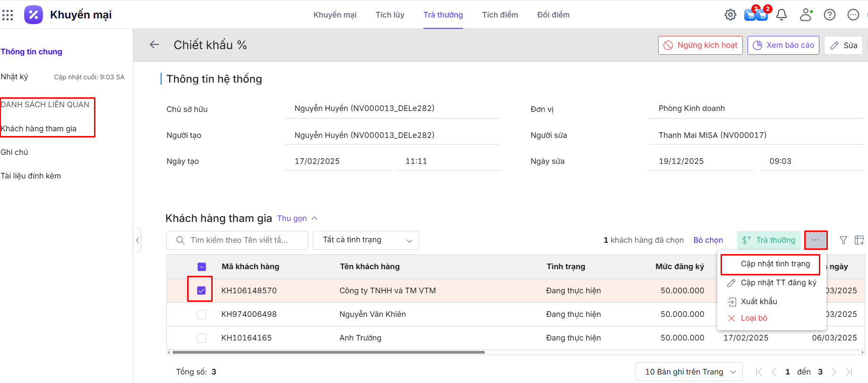Image resolution: width=868 pixels, height=383 pixels.
Task: Open the filter funnel icon
Action: (x=843, y=240)
